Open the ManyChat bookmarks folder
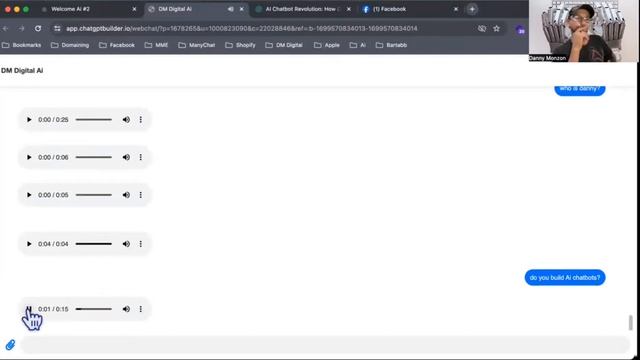The image size is (640, 360). (197, 45)
